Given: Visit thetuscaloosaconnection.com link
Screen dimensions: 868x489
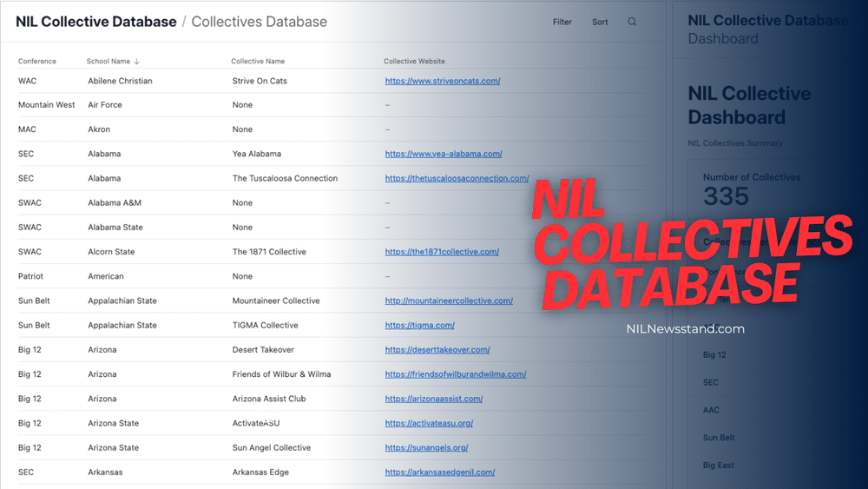Looking at the screenshot, I should coord(457,178).
